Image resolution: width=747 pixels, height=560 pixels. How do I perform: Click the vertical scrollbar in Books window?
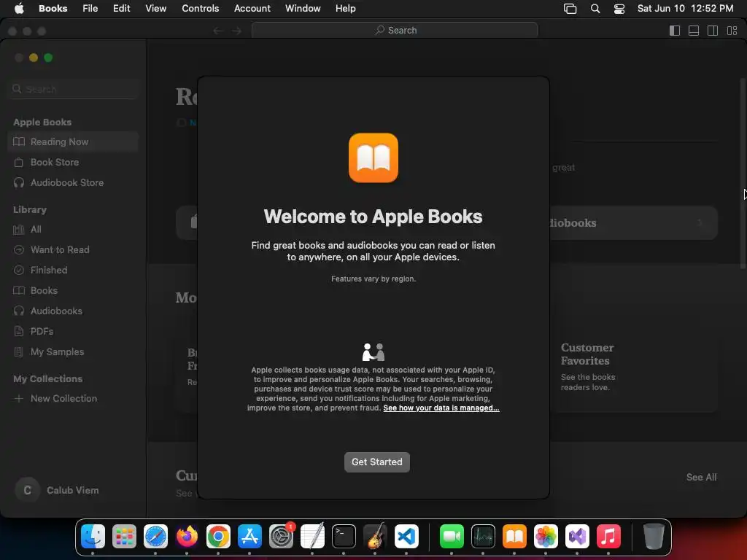point(743,174)
